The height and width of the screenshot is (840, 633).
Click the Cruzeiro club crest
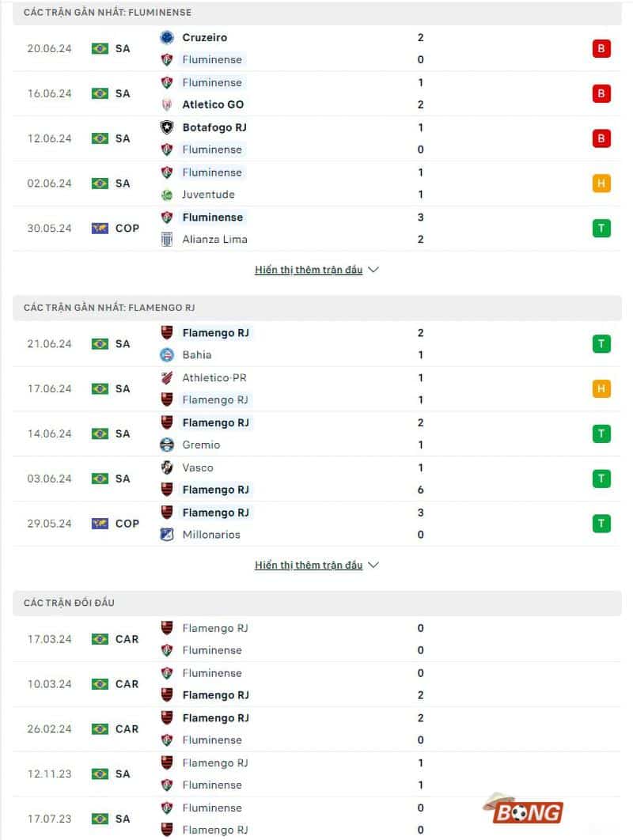pyautogui.click(x=167, y=37)
